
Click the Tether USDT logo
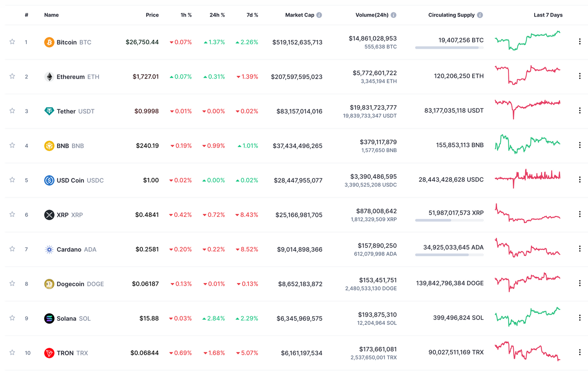coord(50,111)
